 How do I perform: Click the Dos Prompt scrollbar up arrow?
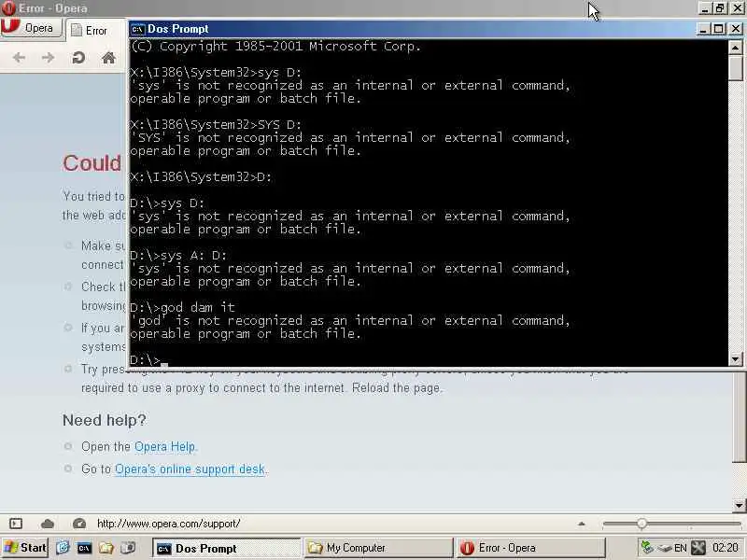pos(735,48)
